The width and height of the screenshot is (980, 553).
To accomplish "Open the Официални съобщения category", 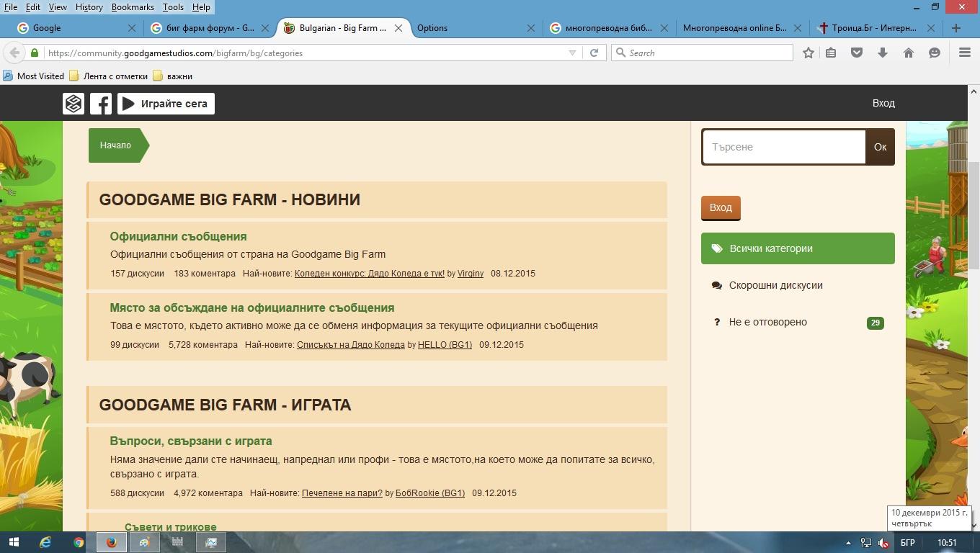I will [x=178, y=236].
